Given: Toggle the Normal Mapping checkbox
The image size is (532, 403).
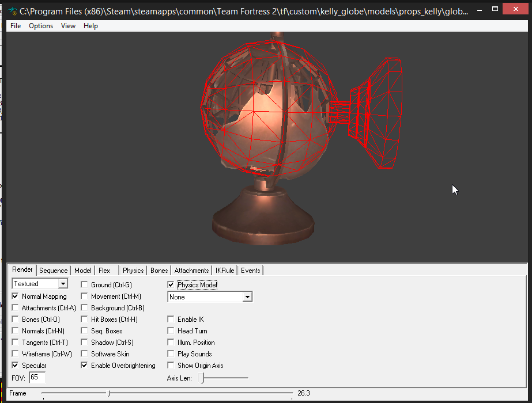Looking at the screenshot, I should tap(16, 296).
